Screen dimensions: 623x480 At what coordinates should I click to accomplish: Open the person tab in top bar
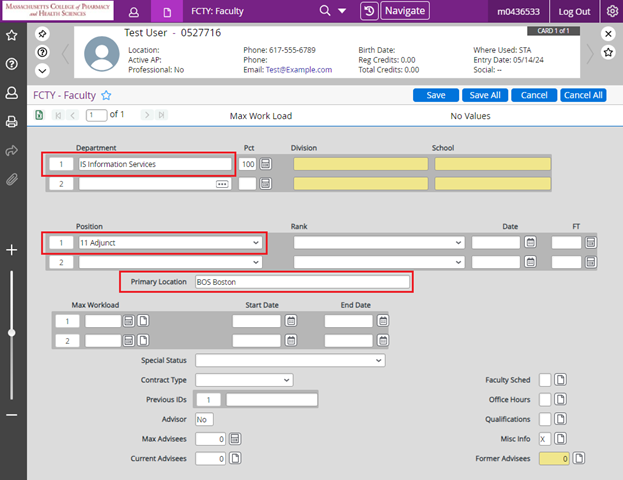pyautogui.click(x=133, y=12)
